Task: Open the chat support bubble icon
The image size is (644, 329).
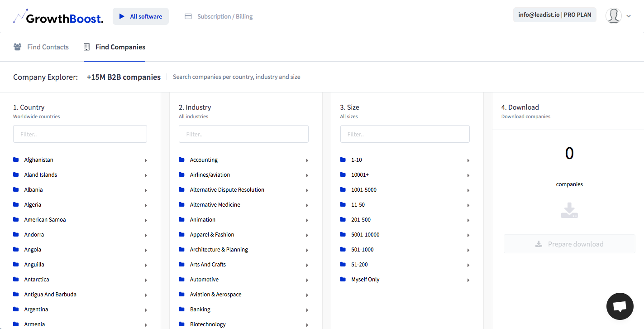Action: (x=620, y=306)
